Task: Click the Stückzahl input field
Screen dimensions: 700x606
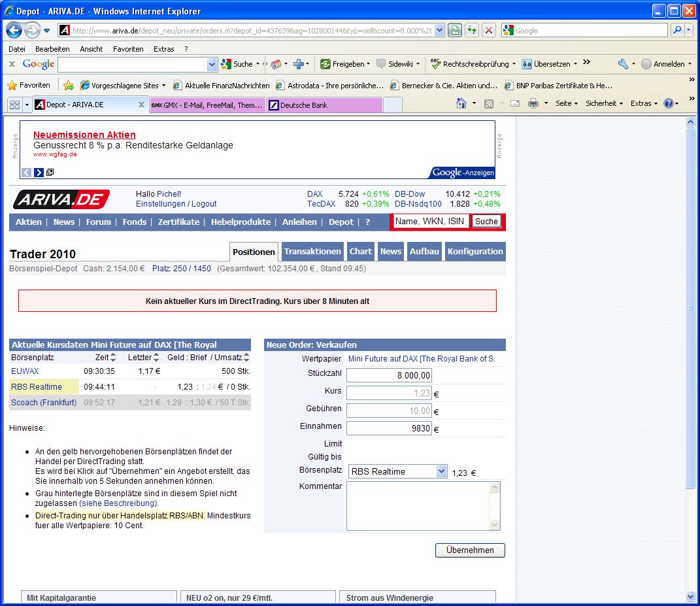Action: pyautogui.click(x=389, y=376)
